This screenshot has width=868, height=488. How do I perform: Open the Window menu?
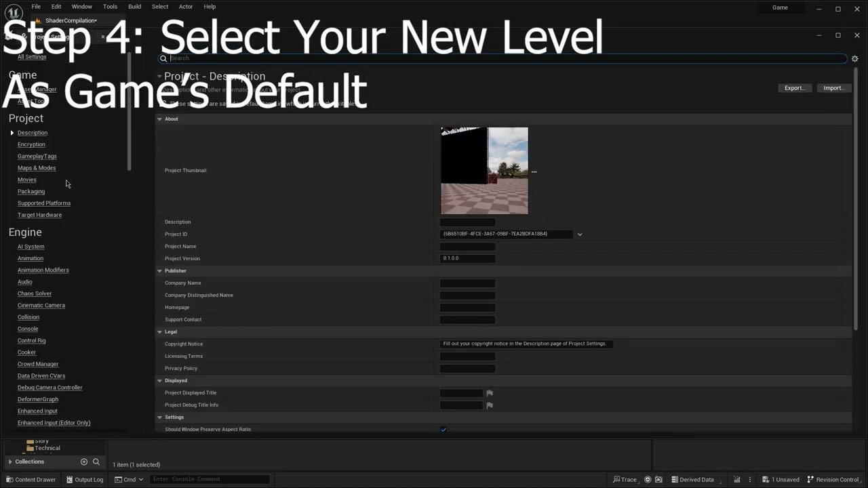coord(82,7)
